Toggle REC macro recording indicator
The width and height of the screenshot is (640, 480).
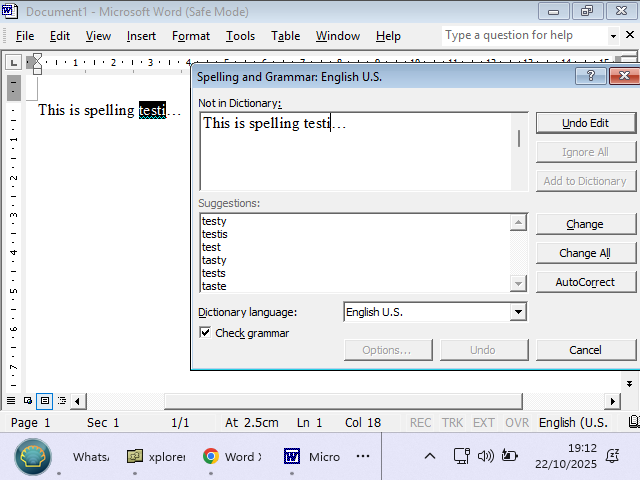point(420,422)
